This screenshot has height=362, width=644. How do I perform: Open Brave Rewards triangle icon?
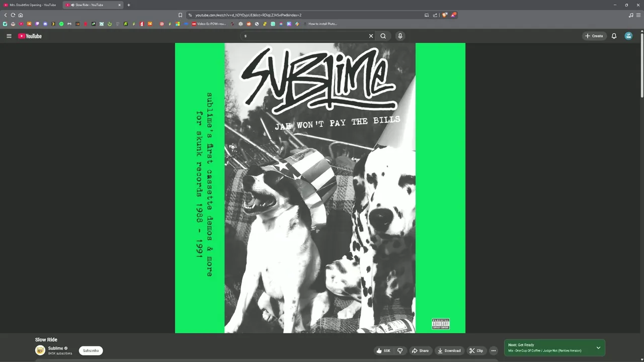coord(453,15)
